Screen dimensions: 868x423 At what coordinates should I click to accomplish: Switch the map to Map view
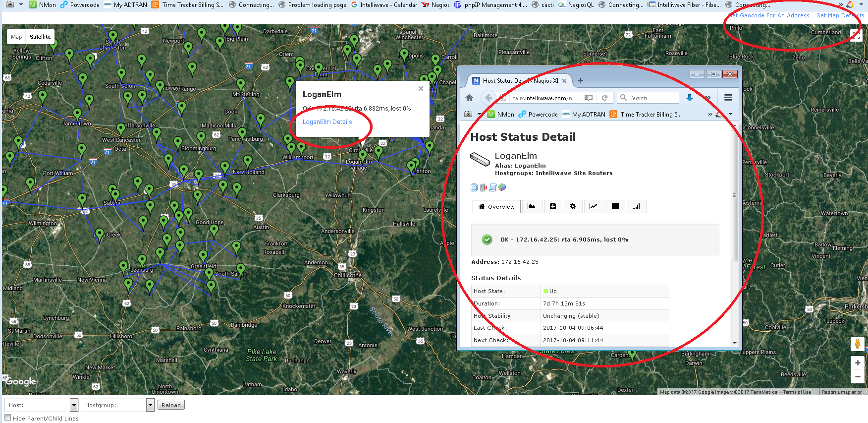click(16, 37)
